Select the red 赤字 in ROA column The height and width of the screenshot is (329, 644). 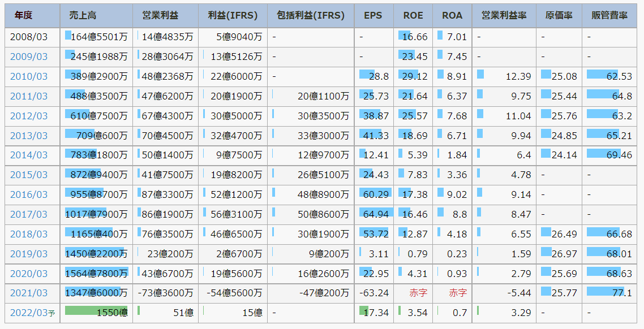click(458, 293)
